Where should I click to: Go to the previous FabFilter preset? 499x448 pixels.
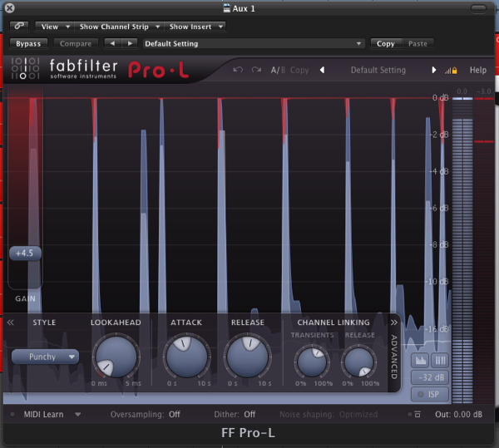pos(323,71)
